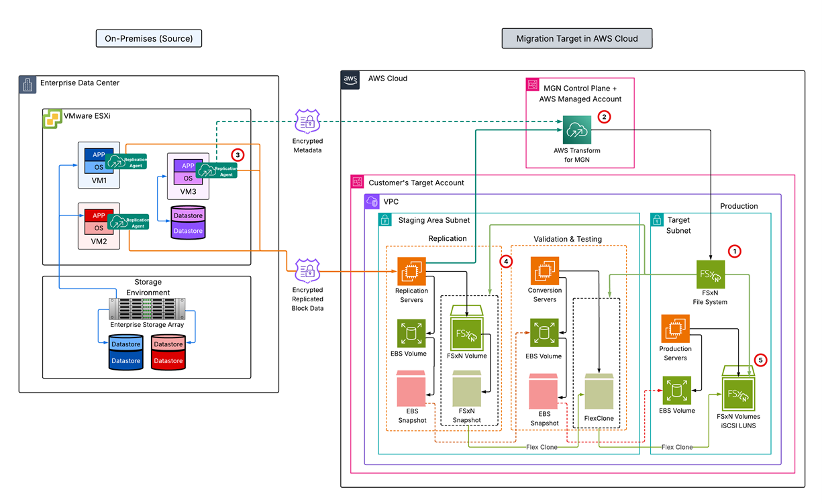Click the EBS Volume icon in Target Subnet
The image size is (822, 504).
click(677, 390)
